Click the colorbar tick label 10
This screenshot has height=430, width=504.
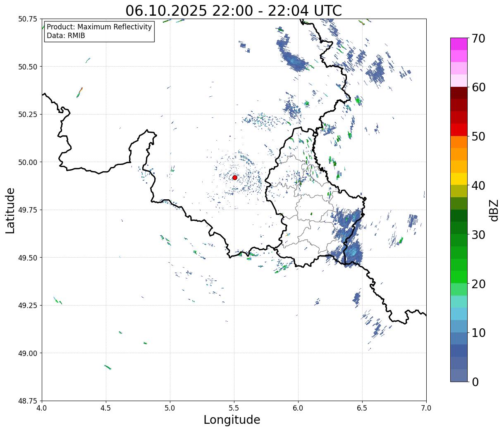coord(478,332)
